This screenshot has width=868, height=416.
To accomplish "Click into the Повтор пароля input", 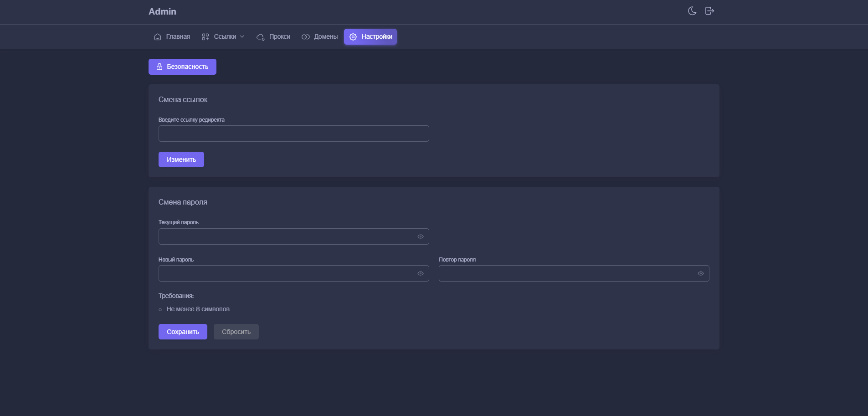I will [x=574, y=273].
